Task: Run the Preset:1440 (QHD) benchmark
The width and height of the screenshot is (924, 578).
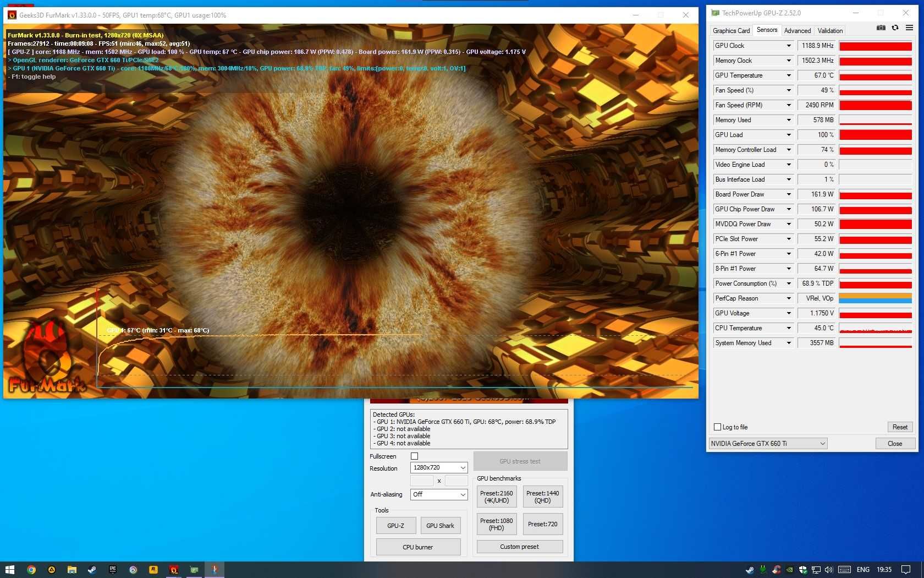Action: click(x=542, y=497)
